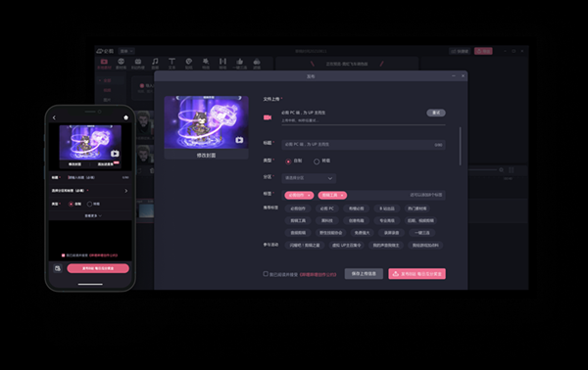The height and width of the screenshot is (370, 588).
Task: Check the agreement checkbox in publish dialog
Action: tap(266, 274)
